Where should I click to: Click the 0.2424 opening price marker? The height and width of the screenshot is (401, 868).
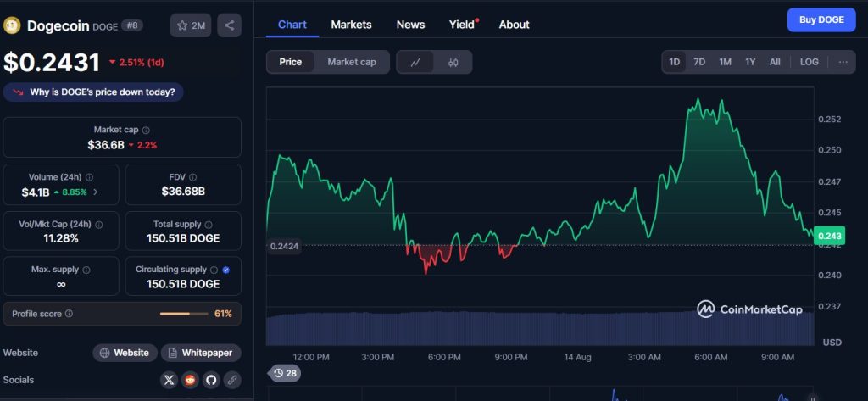point(286,247)
